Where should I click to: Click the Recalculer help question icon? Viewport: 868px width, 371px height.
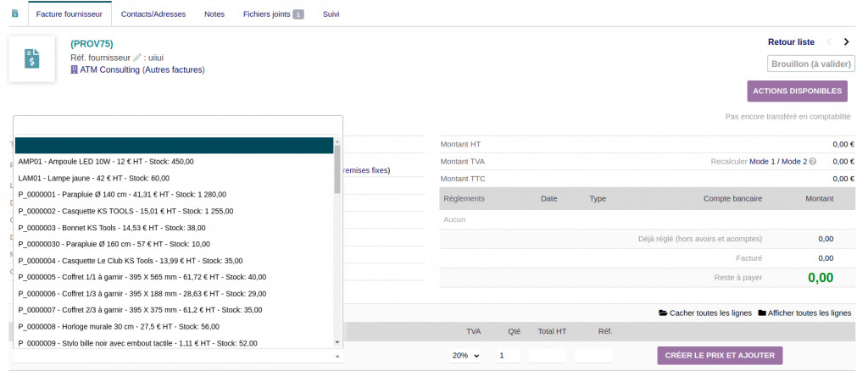[x=813, y=162]
